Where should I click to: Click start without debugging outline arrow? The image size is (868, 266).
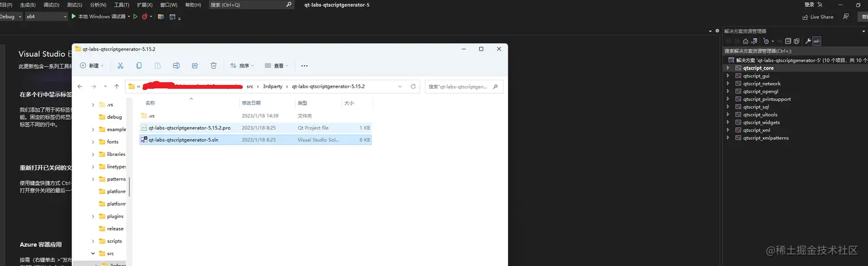[135, 17]
